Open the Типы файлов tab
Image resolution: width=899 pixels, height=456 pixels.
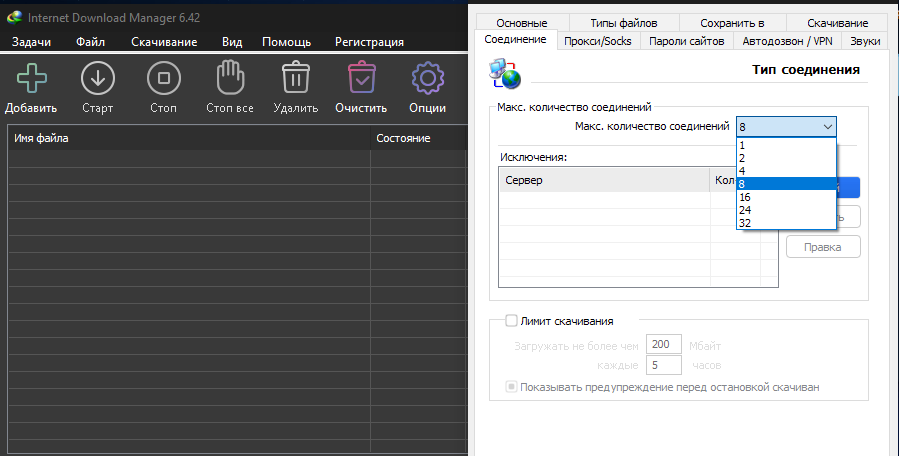[x=623, y=23]
